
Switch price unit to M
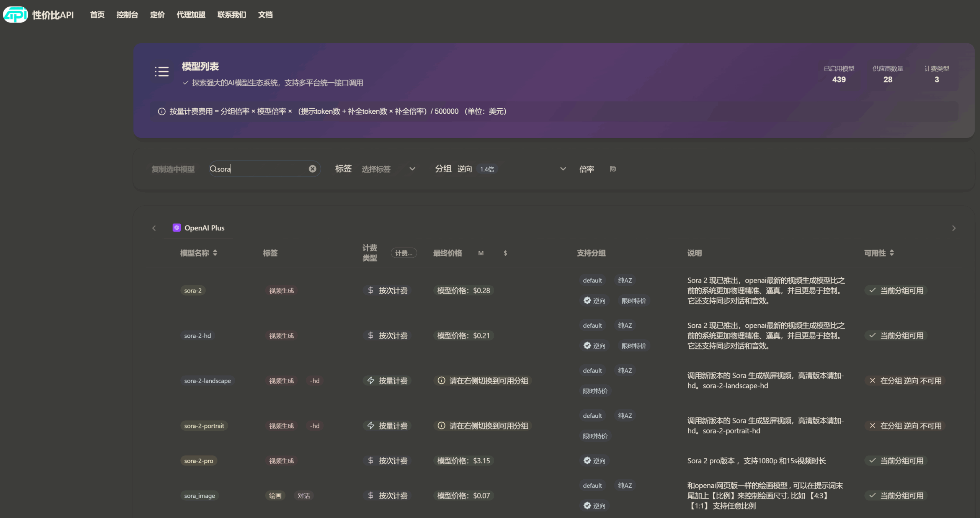pos(481,253)
